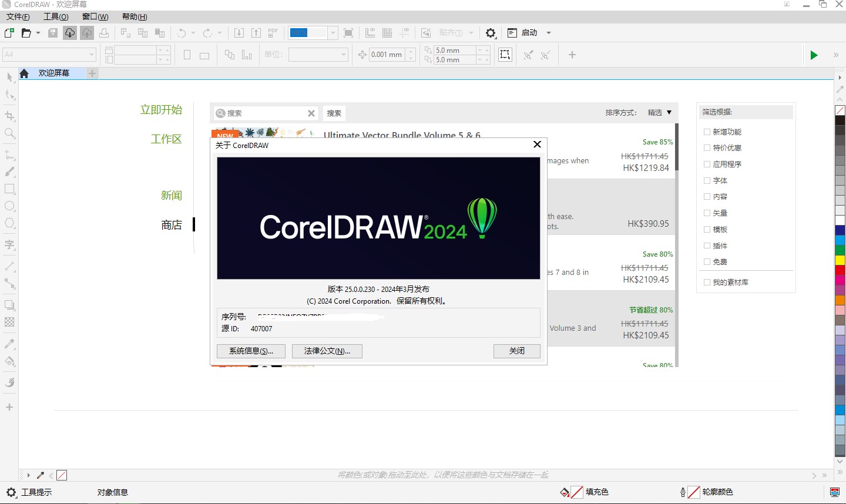Click the Full-screen preview icon
The height and width of the screenshot is (504, 846).
click(348, 33)
